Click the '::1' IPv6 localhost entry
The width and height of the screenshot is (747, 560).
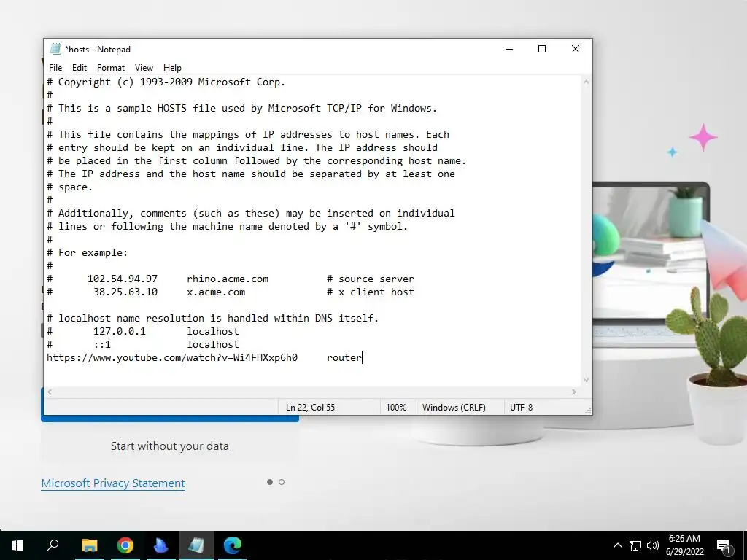102,345
